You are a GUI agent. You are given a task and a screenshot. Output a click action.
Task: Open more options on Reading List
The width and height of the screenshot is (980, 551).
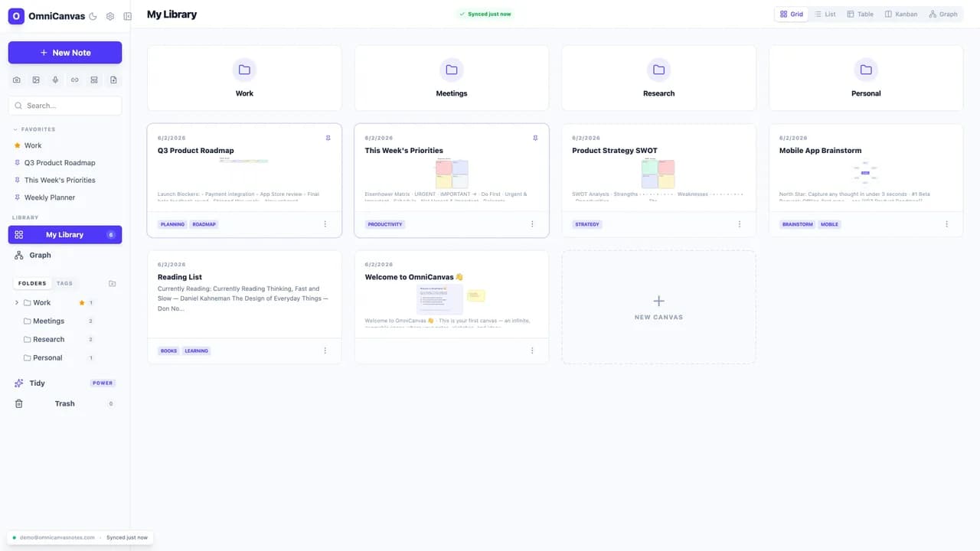[325, 350]
